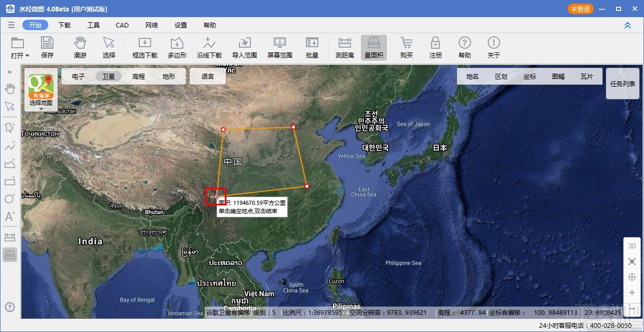Expand the left tool sidebar

pyautogui.click(x=9, y=72)
